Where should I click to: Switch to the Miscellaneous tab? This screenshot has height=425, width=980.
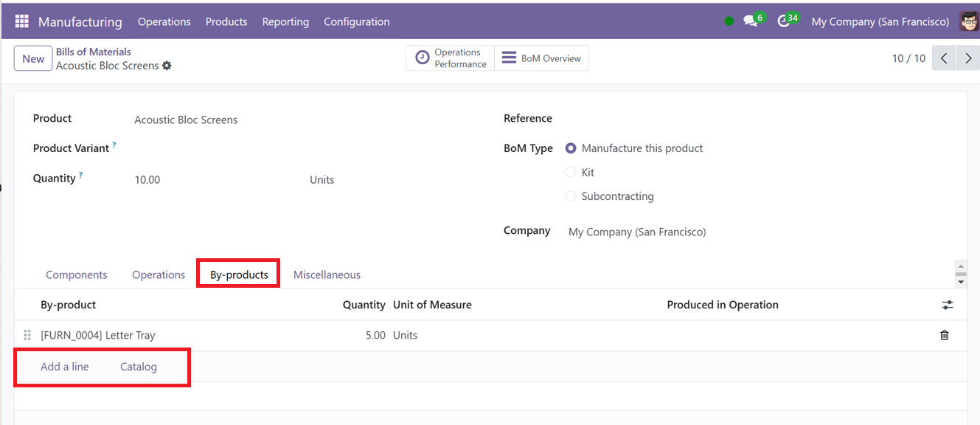(x=327, y=274)
